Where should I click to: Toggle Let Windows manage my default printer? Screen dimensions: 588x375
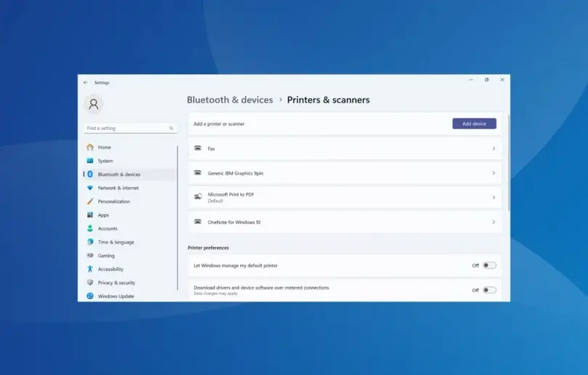click(x=489, y=265)
